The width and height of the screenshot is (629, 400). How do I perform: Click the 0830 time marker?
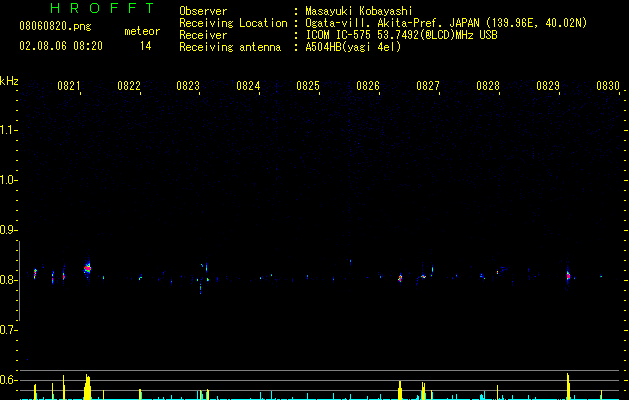coord(608,86)
